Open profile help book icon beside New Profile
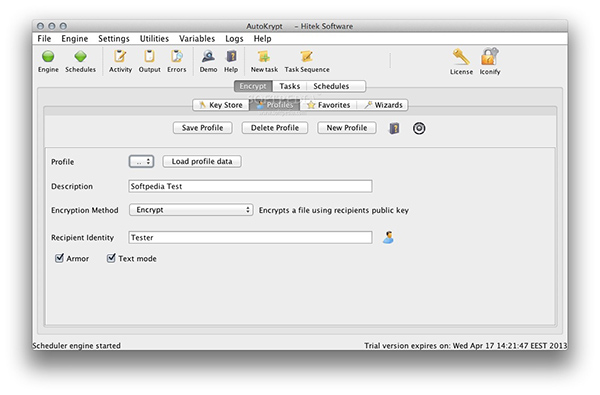This screenshot has width=600, height=395. tap(394, 128)
